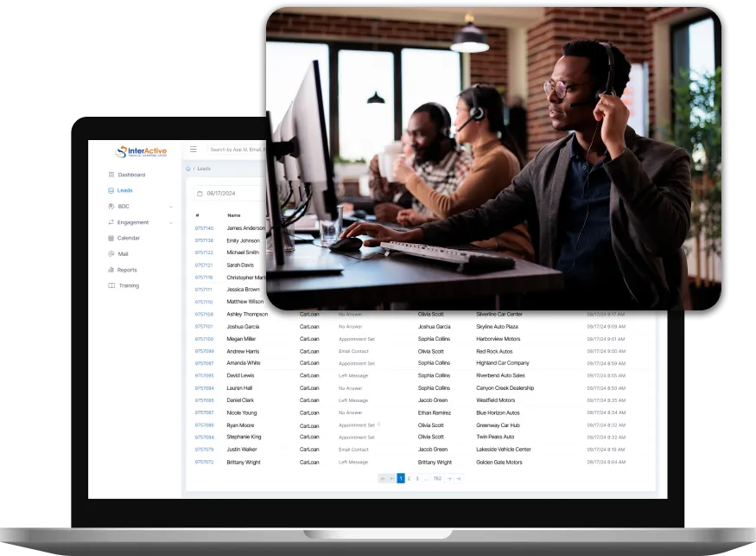Click CarLoan in the Ryan Moore row
756x556 pixels.
tap(309, 425)
